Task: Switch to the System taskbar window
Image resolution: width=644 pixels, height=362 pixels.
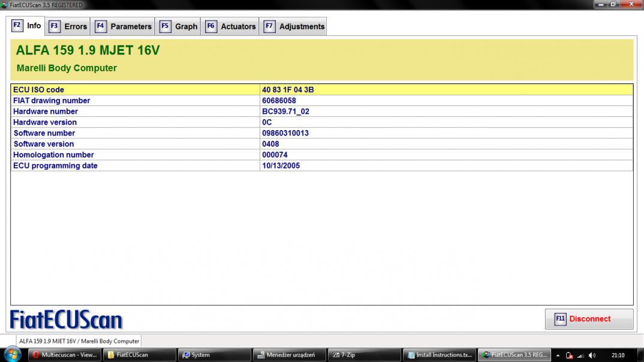Action: click(214, 355)
